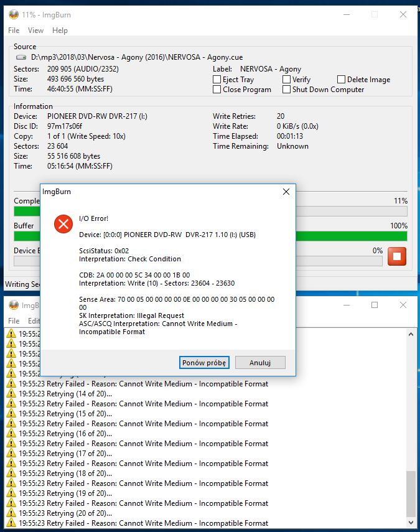Maximize the log window

coord(375,305)
